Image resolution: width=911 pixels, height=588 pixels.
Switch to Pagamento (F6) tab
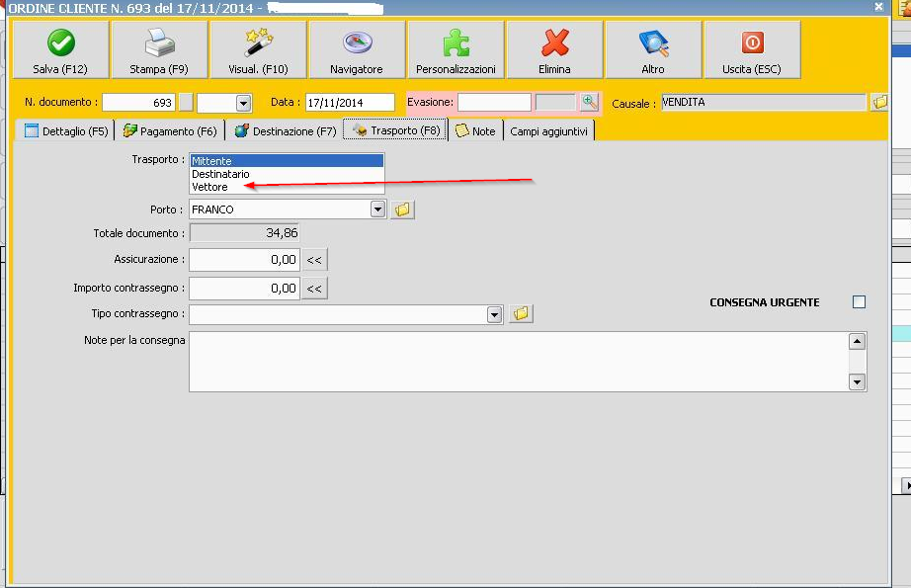point(170,130)
